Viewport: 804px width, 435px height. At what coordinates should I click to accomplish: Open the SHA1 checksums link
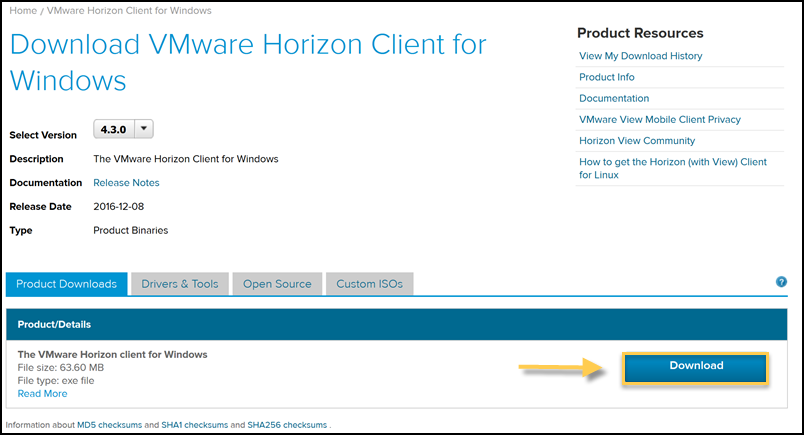click(194, 425)
